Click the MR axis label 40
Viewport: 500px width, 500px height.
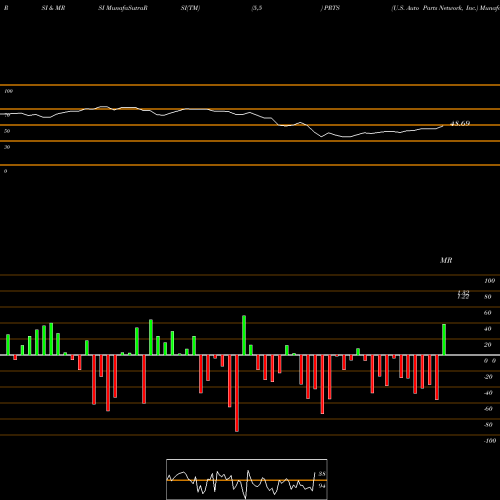pos(488,329)
